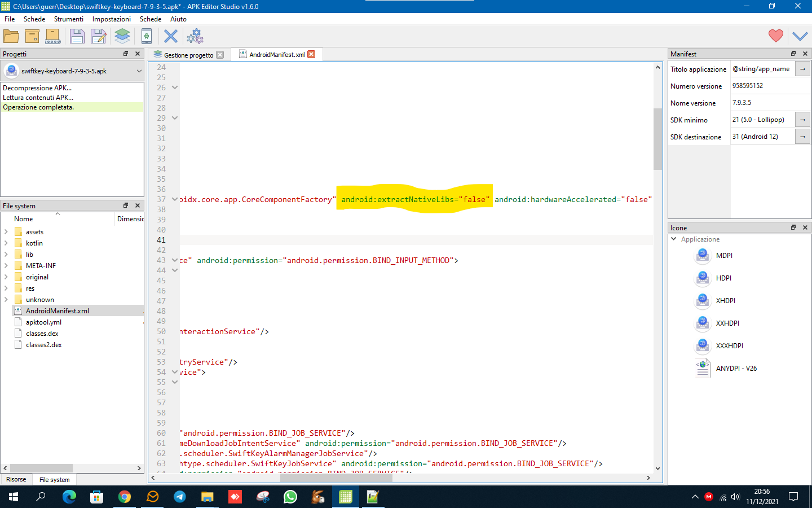Image resolution: width=812 pixels, height=508 pixels.
Task: Expand the assets folder
Action: pos(6,232)
